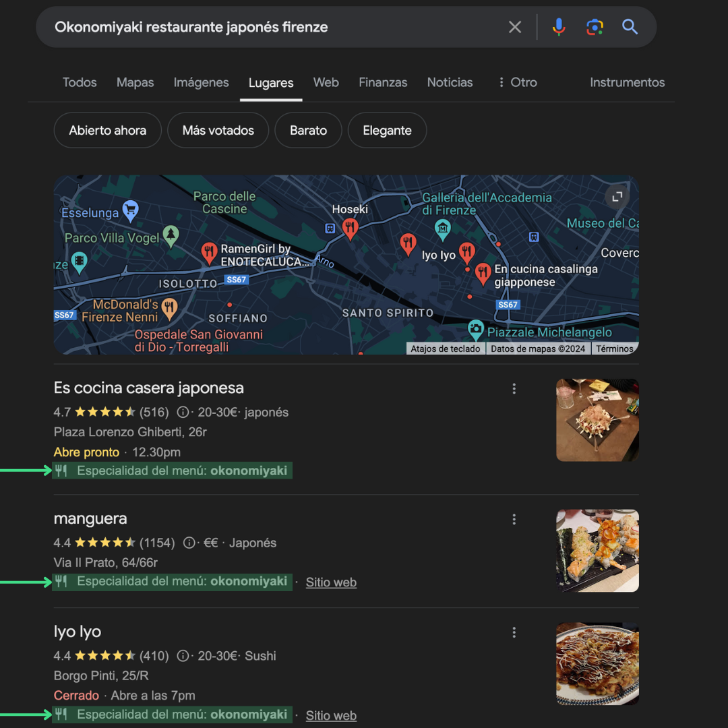
Task: Switch to the 'Noticias' tab
Action: click(450, 83)
